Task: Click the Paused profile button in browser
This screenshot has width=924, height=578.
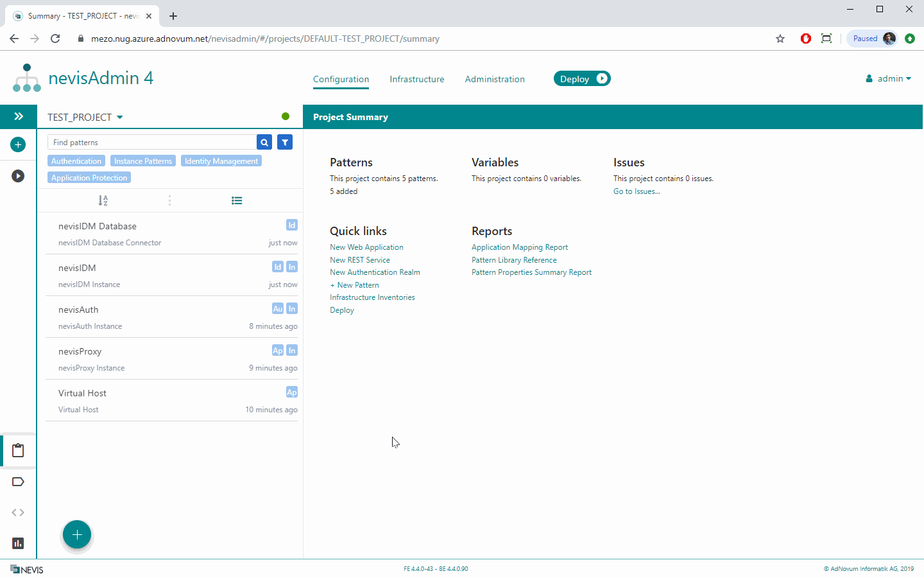Action: [872, 39]
